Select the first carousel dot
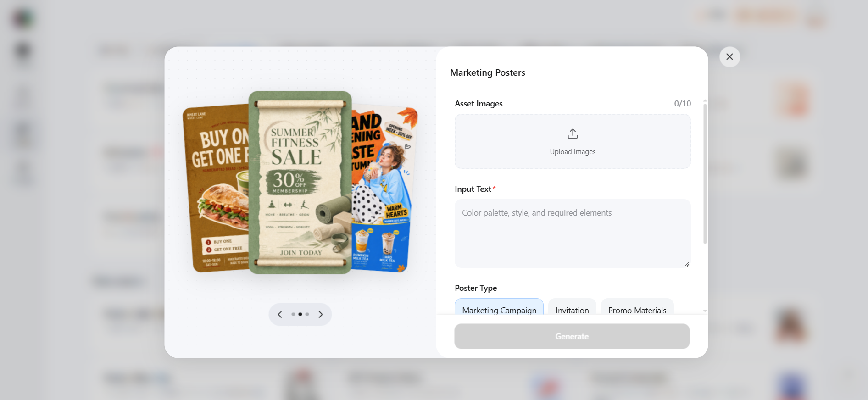The width and height of the screenshot is (868, 400). [x=293, y=314]
